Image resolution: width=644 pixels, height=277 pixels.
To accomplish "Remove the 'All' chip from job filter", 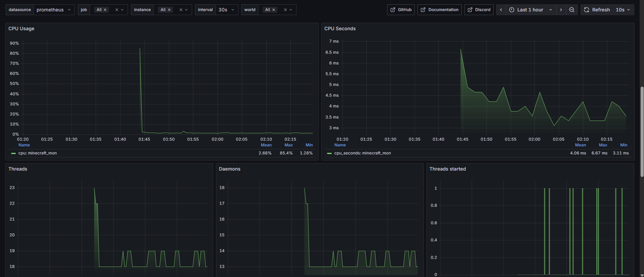I will point(105,10).
